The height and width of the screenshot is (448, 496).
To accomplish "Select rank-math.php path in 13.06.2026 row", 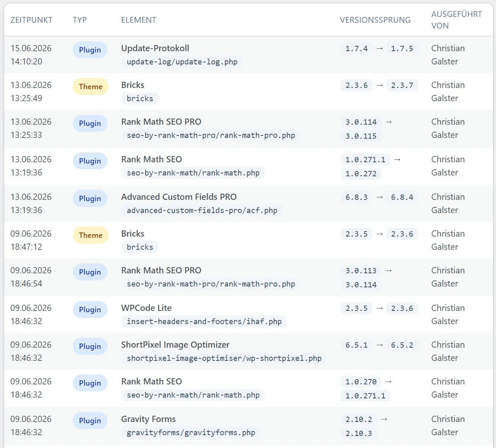I will coord(193,173).
